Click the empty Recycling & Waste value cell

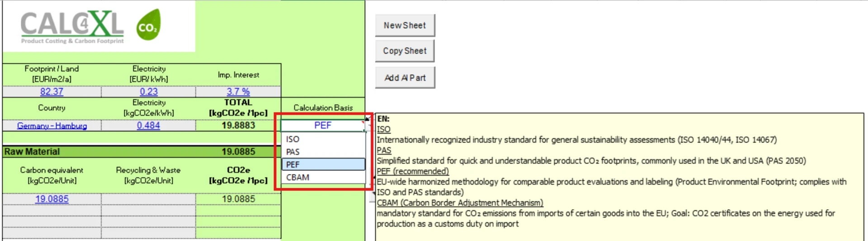pyautogui.click(x=148, y=199)
